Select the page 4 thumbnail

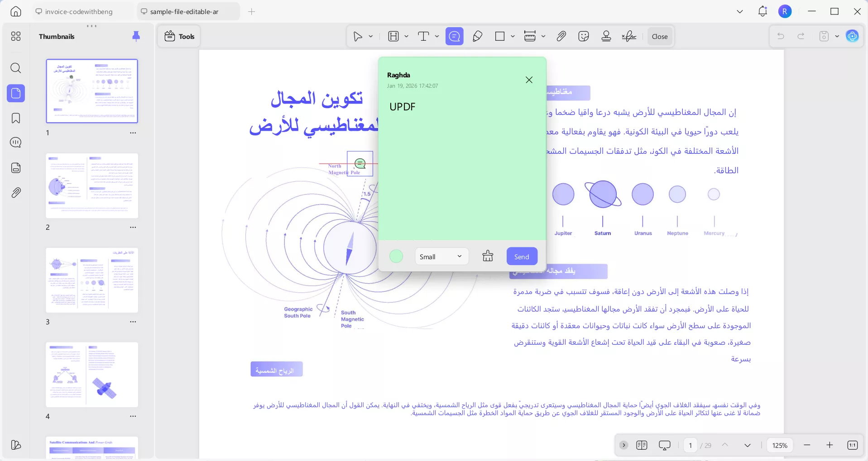92,375
